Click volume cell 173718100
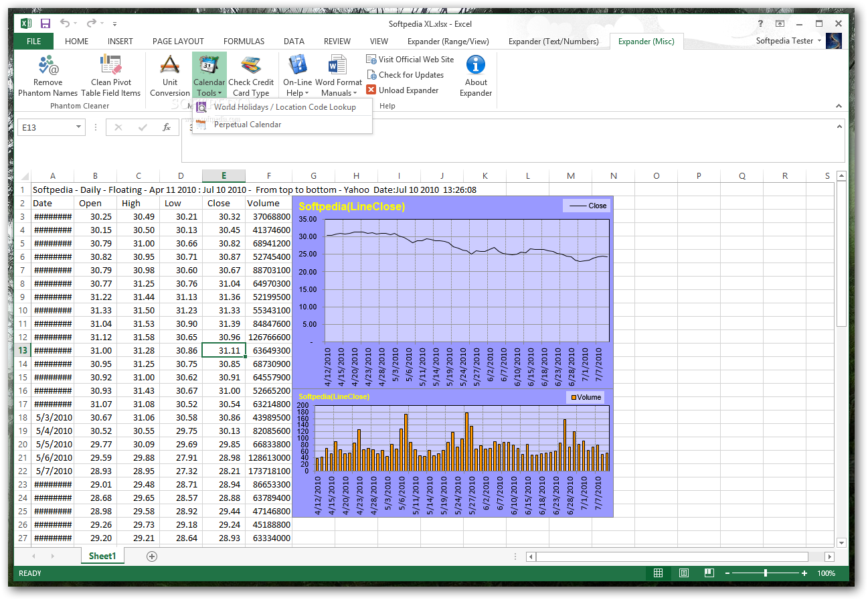 pyautogui.click(x=268, y=471)
